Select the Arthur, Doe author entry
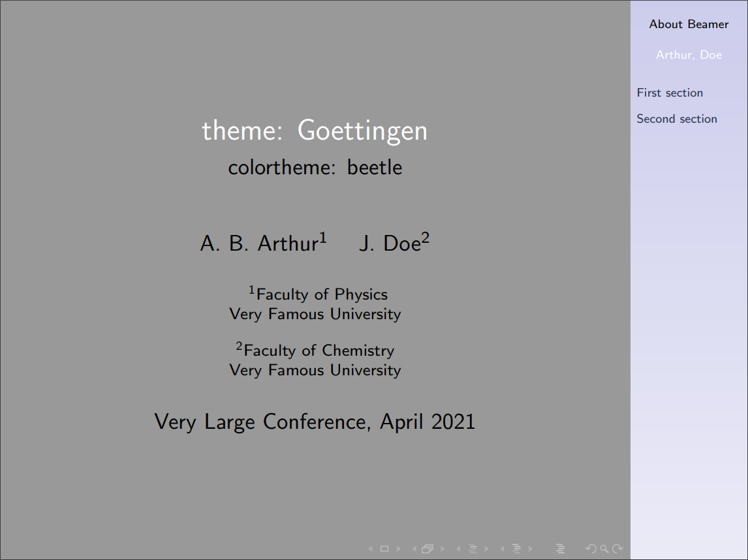 pos(689,55)
